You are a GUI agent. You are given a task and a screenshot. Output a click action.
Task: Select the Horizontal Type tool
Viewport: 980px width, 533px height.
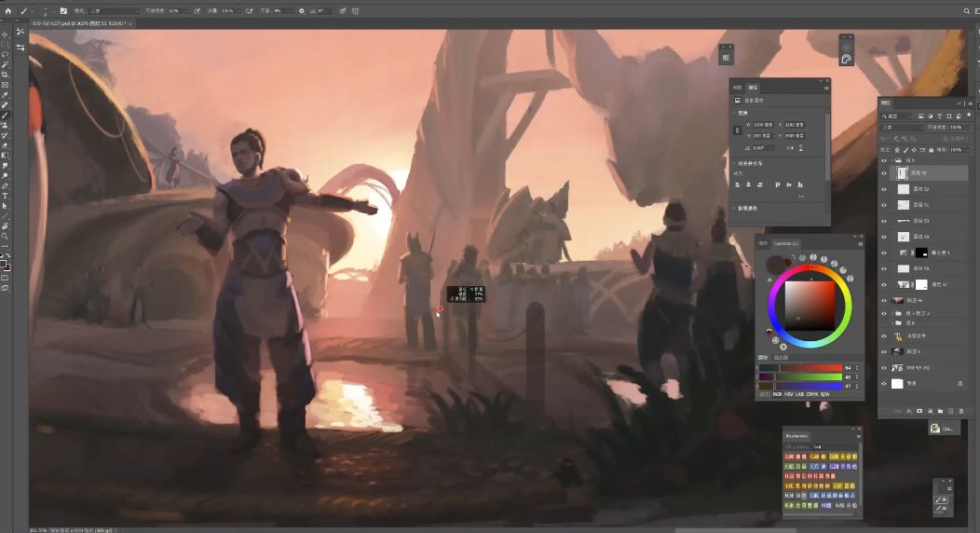[5, 196]
